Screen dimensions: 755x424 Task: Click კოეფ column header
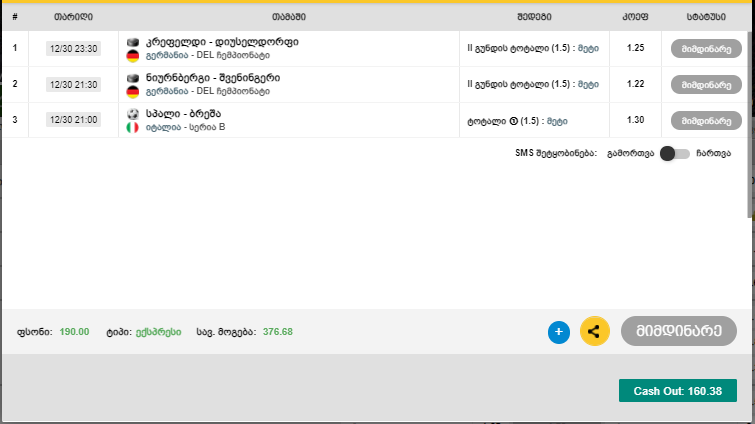tap(635, 17)
